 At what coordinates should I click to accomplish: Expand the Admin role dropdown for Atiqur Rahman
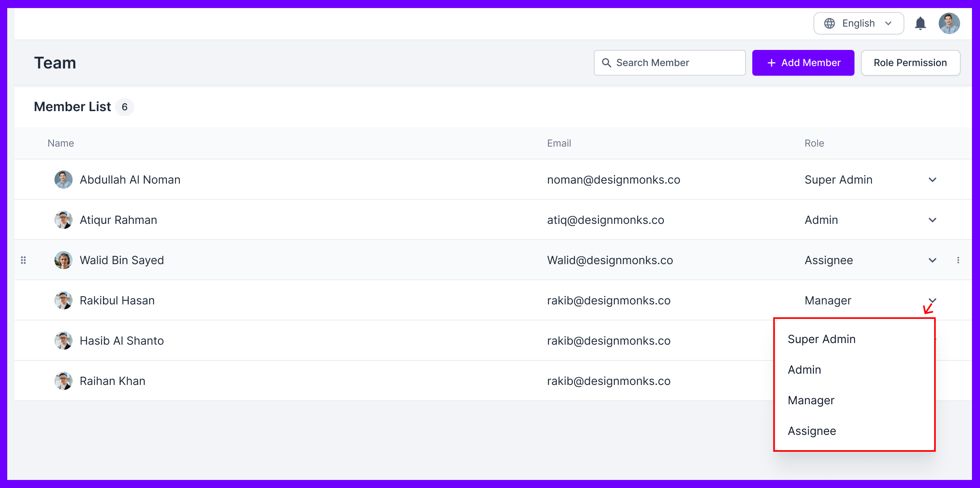click(933, 220)
